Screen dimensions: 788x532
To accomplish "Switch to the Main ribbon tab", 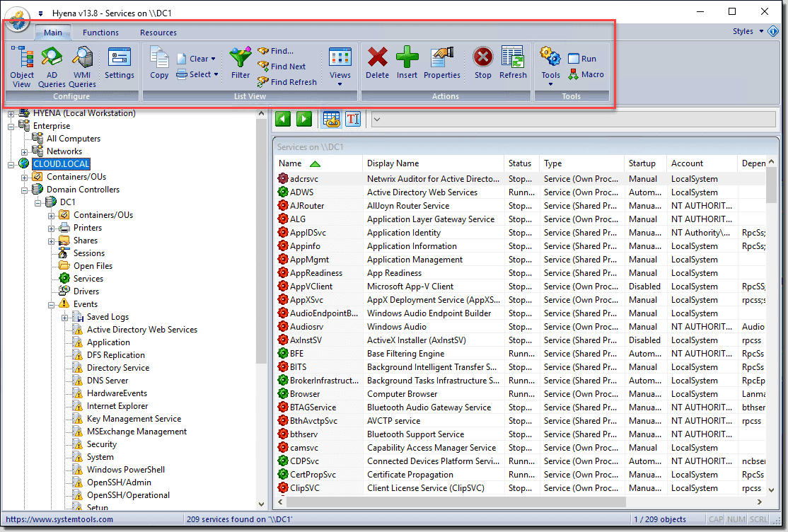I will click(53, 33).
